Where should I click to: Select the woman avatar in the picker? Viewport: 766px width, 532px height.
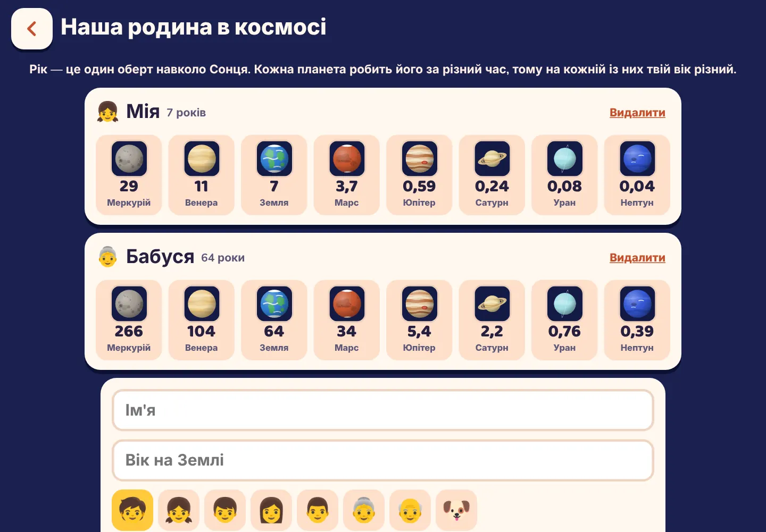pos(271,510)
